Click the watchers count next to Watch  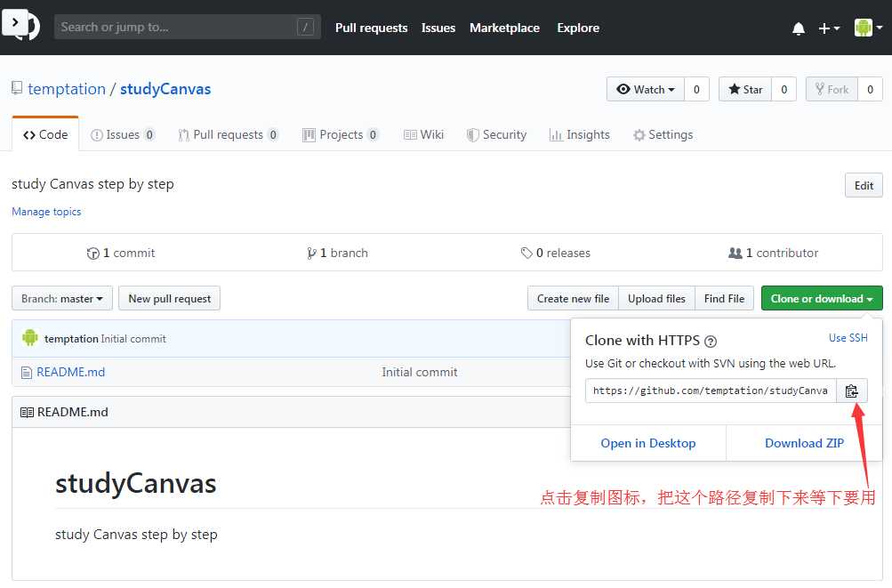click(x=696, y=89)
